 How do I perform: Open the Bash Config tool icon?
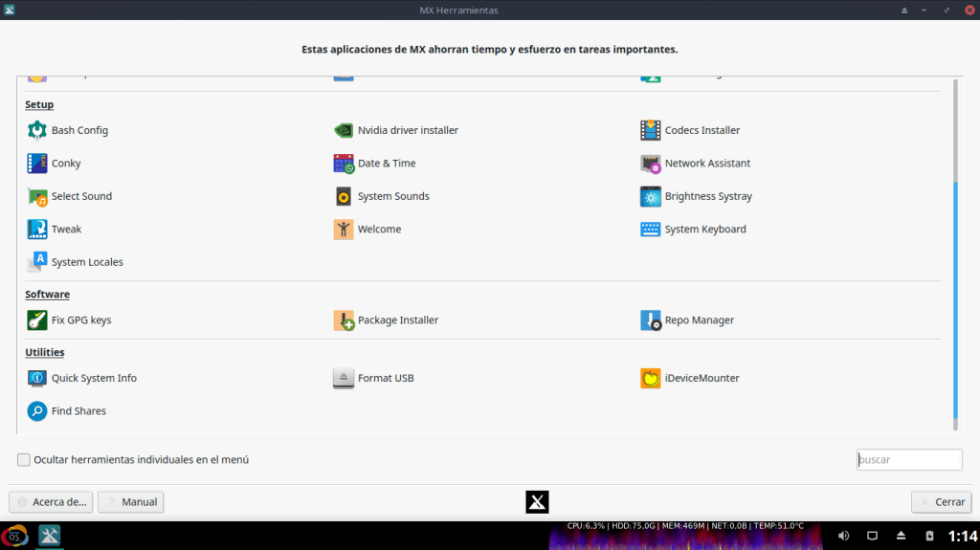[37, 130]
